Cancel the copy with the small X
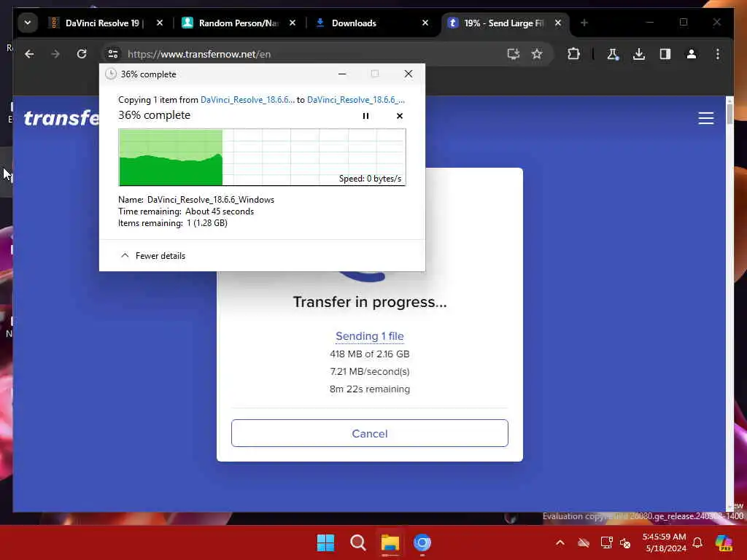The width and height of the screenshot is (747, 560). point(399,116)
